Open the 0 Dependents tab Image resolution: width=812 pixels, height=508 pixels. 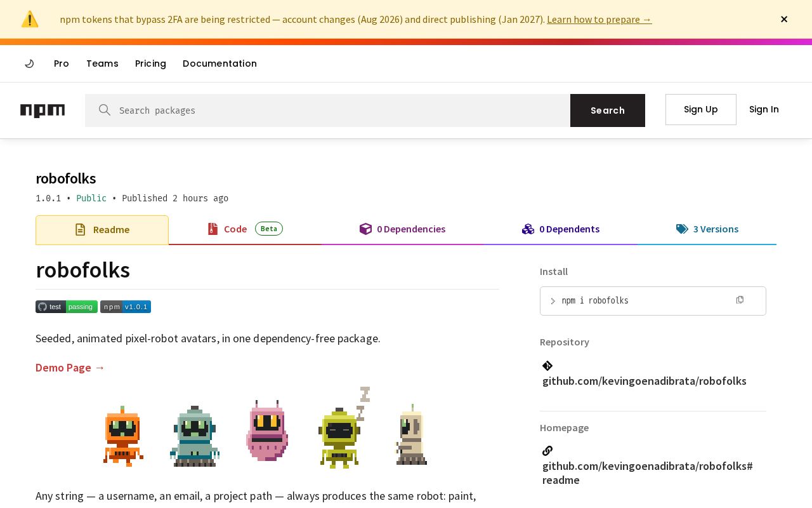point(561,229)
